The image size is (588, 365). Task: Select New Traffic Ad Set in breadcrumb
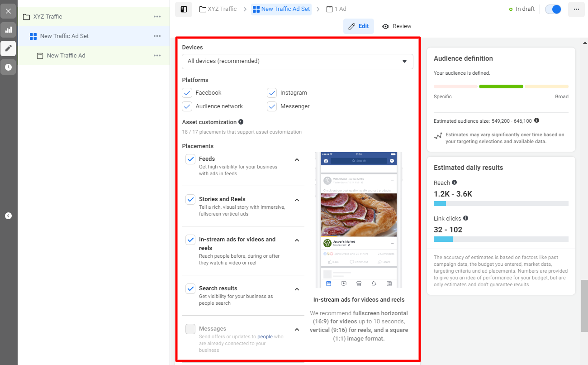281,9
